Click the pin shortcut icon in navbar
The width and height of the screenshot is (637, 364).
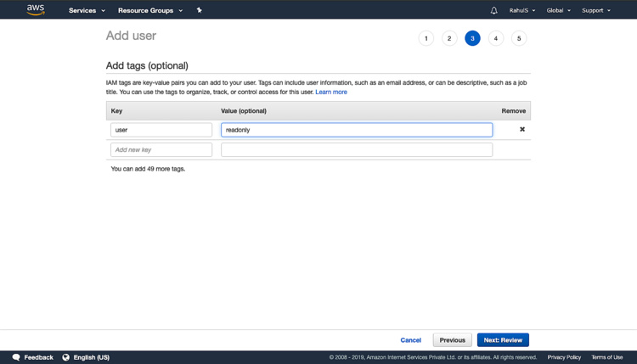[x=199, y=10]
